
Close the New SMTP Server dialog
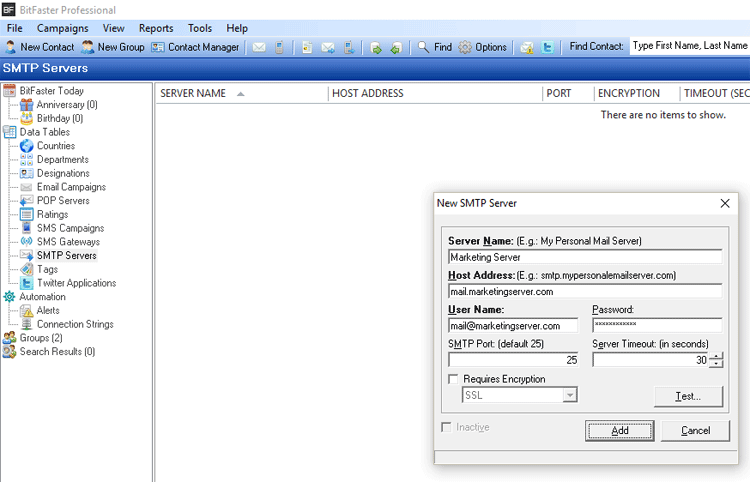click(x=725, y=203)
